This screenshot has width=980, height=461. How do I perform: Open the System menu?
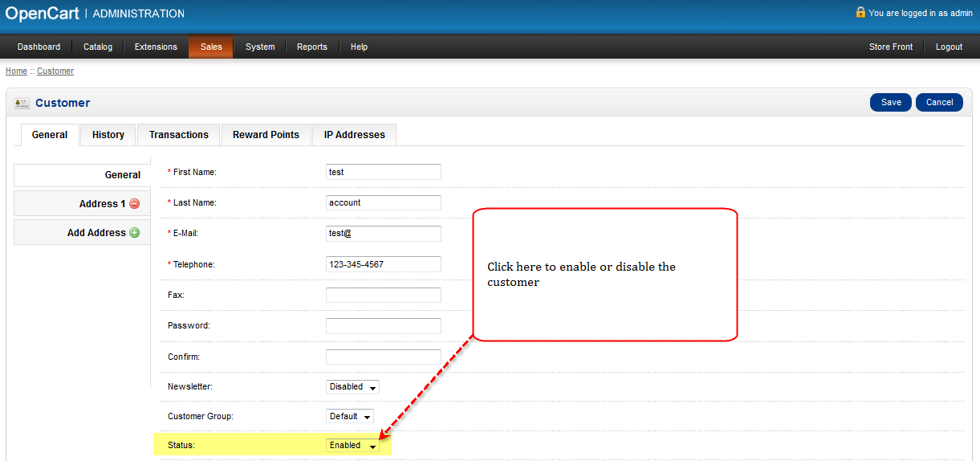(x=260, y=47)
